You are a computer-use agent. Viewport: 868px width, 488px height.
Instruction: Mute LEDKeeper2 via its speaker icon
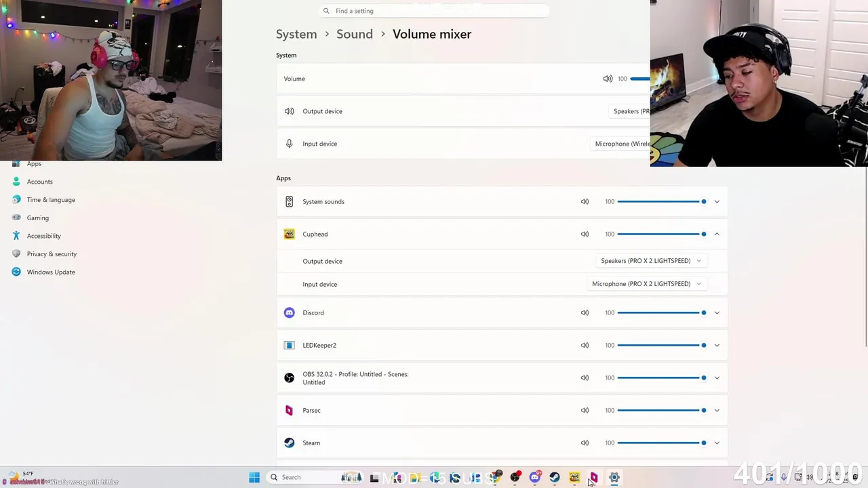[x=585, y=345]
